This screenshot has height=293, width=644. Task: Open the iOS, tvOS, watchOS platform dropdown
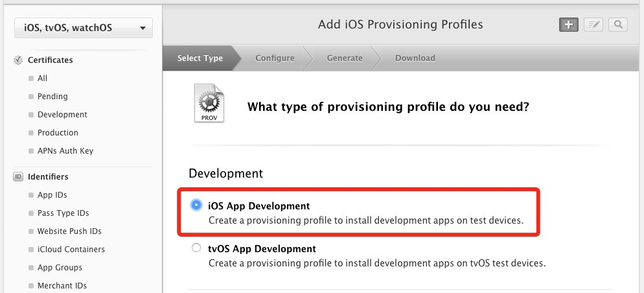pos(83,28)
